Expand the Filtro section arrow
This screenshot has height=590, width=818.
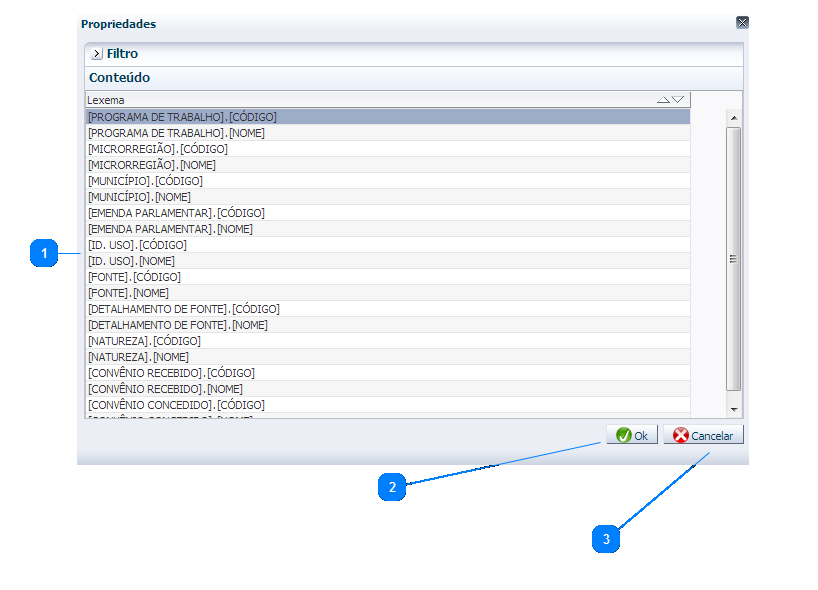(96, 54)
